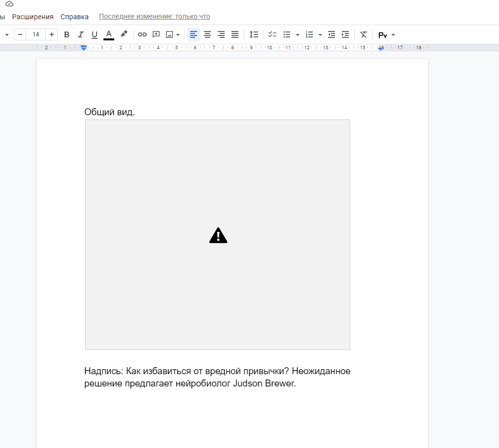Insert a checklist
The image size is (499, 448).
[272, 34]
